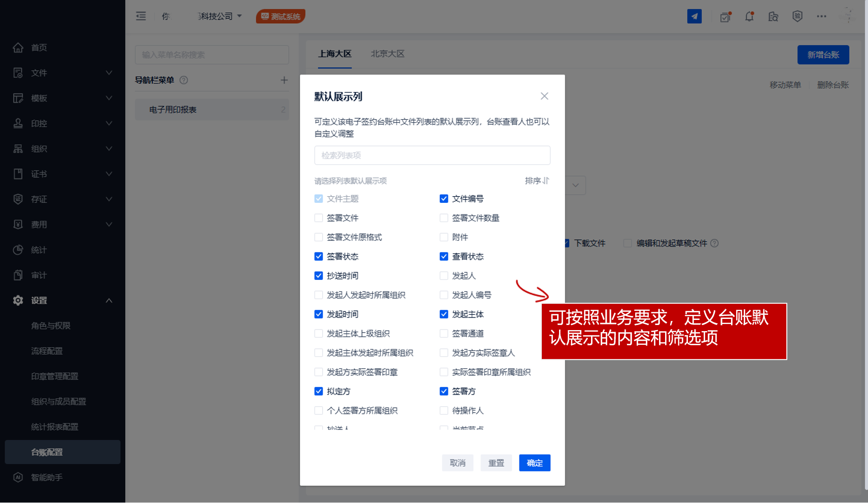Image resolution: width=868 pixels, height=503 pixels.
Task: Click the 印控 stamp icon in the sidebar
Action: (x=18, y=123)
